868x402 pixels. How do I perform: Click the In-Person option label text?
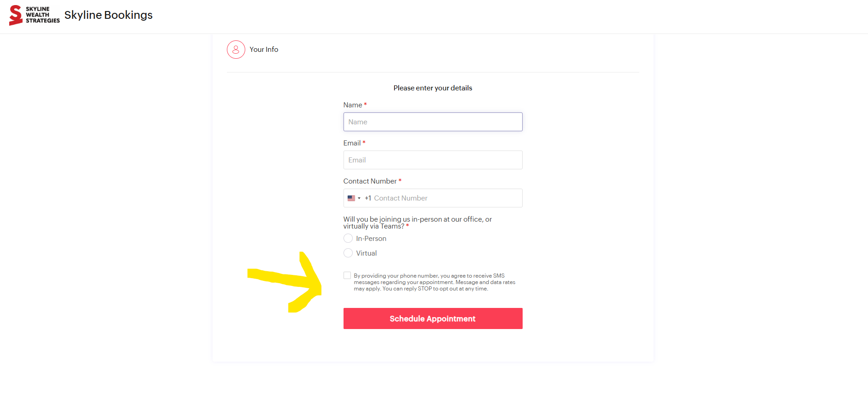(371, 239)
